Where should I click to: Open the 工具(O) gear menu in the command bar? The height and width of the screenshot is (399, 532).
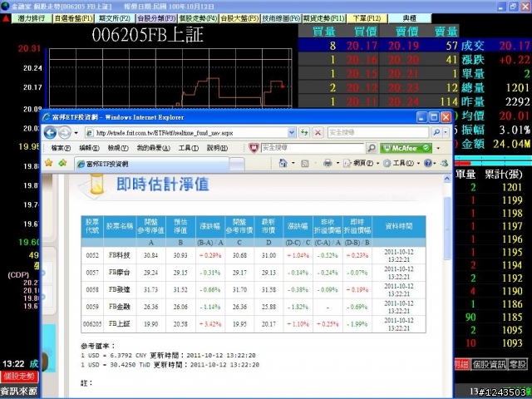click(401, 164)
